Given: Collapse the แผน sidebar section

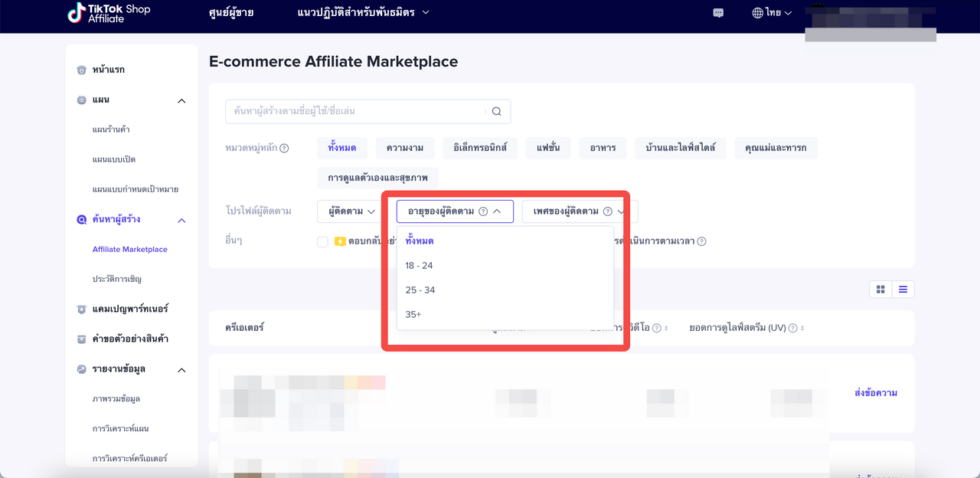Looking at the screenshot, I should click(181, 100).
